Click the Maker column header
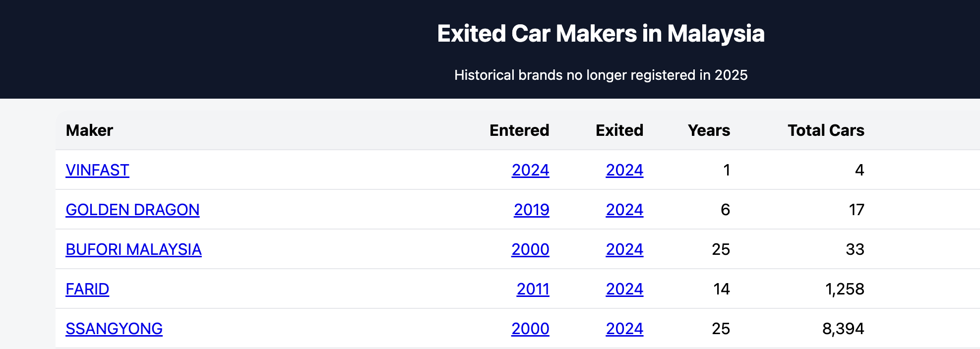This screenshot has width=980, height=349. click(89, 130)
